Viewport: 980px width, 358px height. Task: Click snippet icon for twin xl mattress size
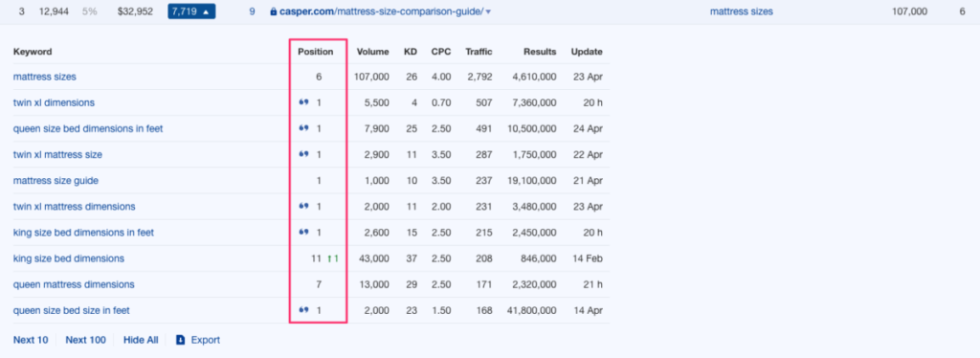pos(303,154)
